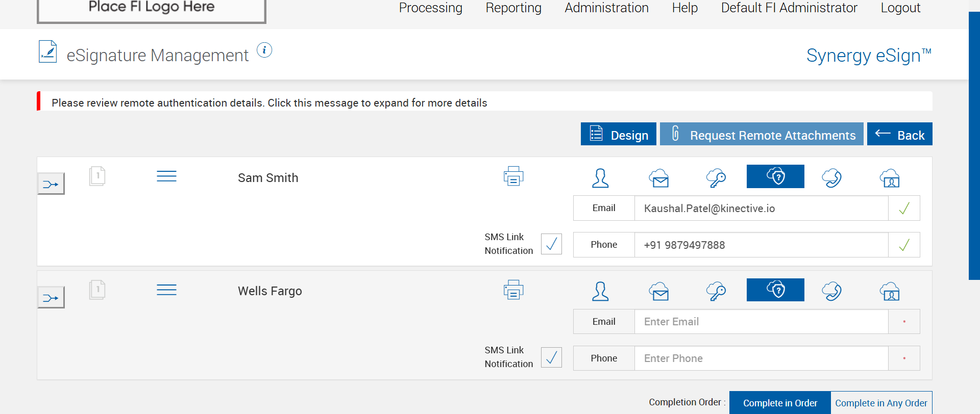This screenshot has width=980, height=414.
Task: Select Complete in Any Order option
Action: pos(881,403)
